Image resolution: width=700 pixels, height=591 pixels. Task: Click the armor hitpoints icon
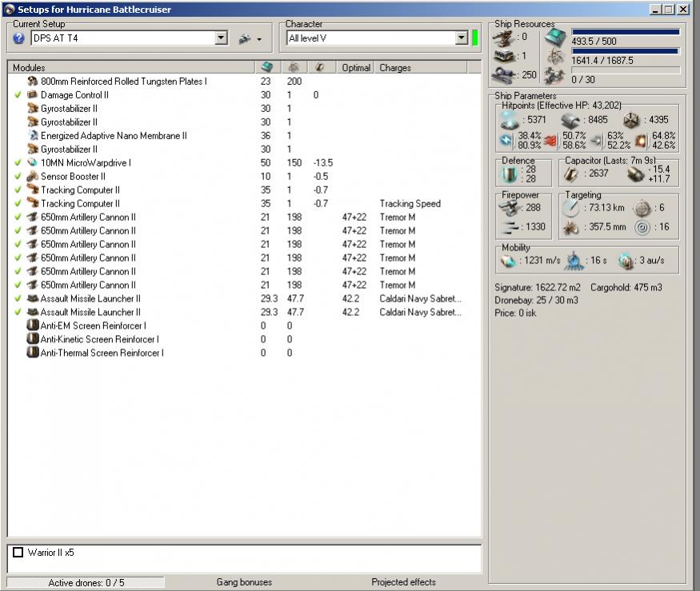[570, 120]
